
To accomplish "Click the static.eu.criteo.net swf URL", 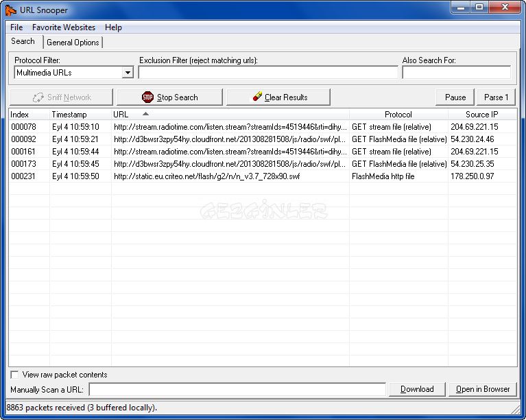I will [206, 176].
